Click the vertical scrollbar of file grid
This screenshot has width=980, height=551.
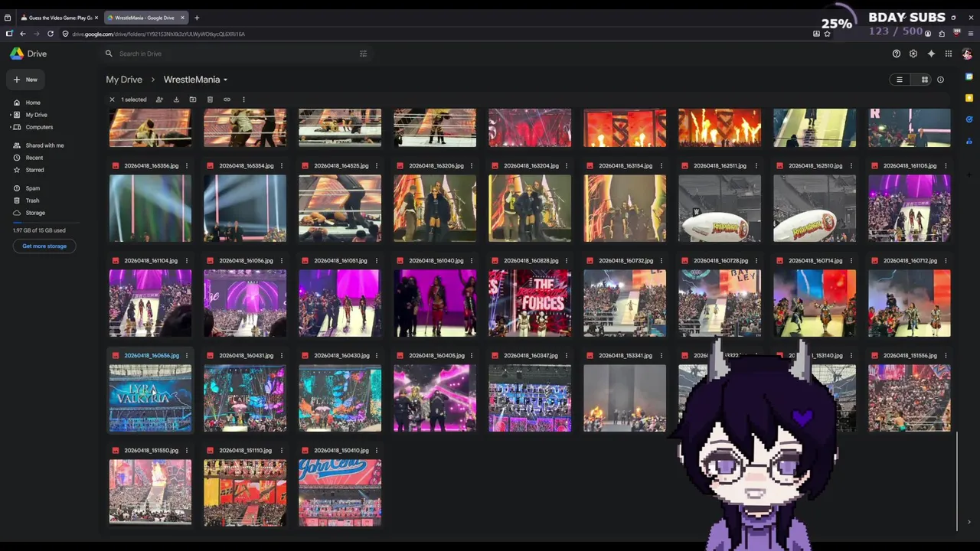click(957, 480)
